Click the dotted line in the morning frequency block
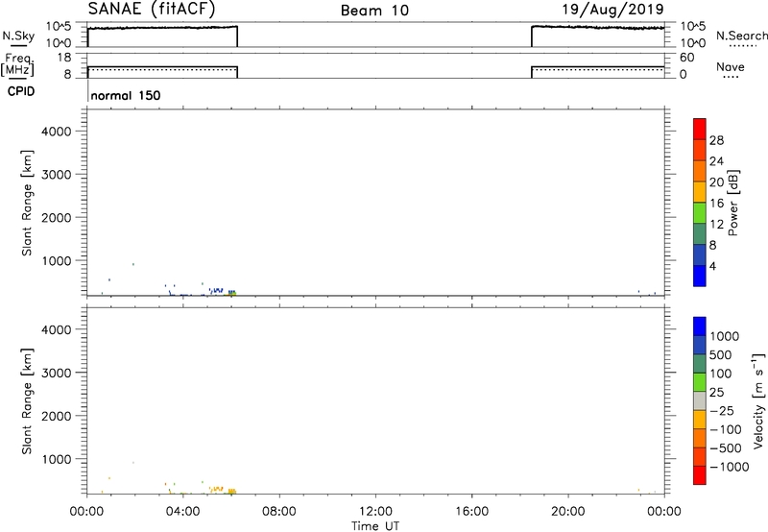768x532 pixels. pos(162,69)
